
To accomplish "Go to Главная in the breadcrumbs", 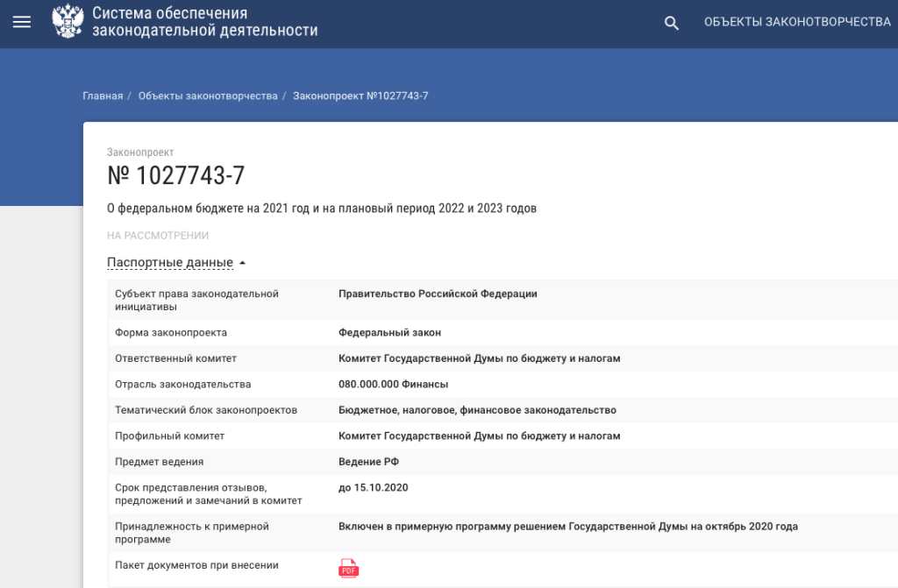I will (x=103, y=96).
